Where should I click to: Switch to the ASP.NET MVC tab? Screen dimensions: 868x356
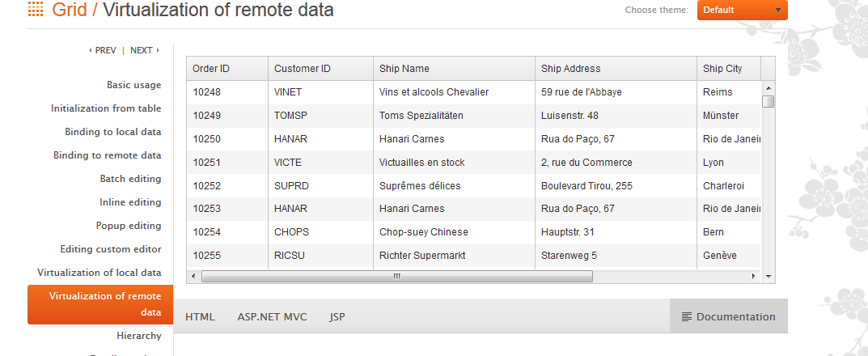click(272, 316)
